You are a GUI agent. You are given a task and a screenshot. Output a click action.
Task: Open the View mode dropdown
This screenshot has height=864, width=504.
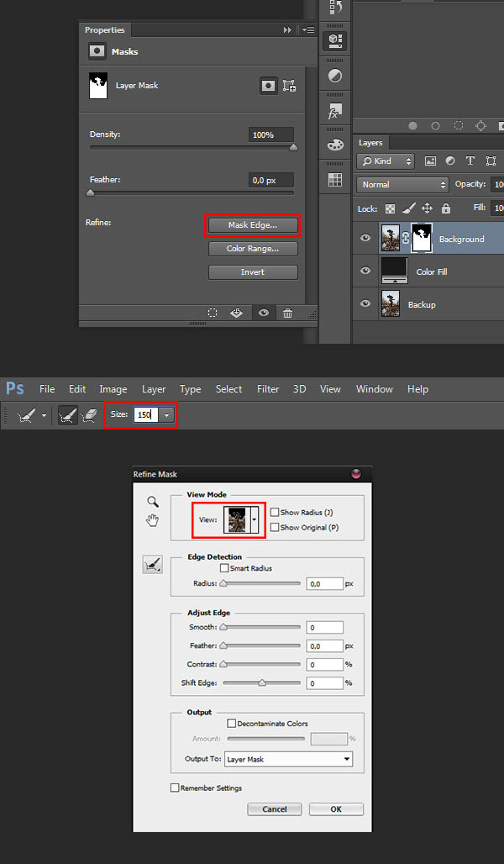(x=254, y=520)
